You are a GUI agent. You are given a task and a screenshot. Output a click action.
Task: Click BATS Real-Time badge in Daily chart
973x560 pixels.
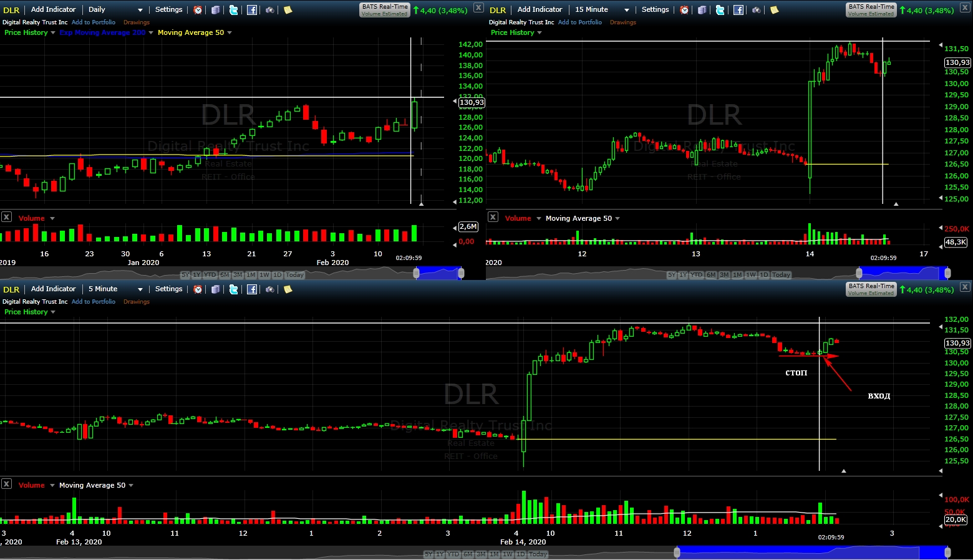tap(385, 9)
